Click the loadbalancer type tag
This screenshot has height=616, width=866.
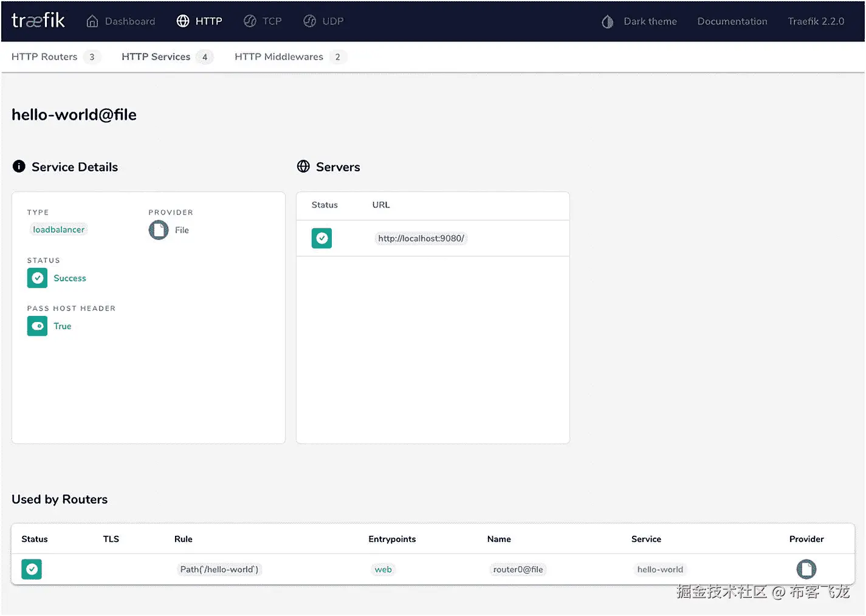pos(58,230)
